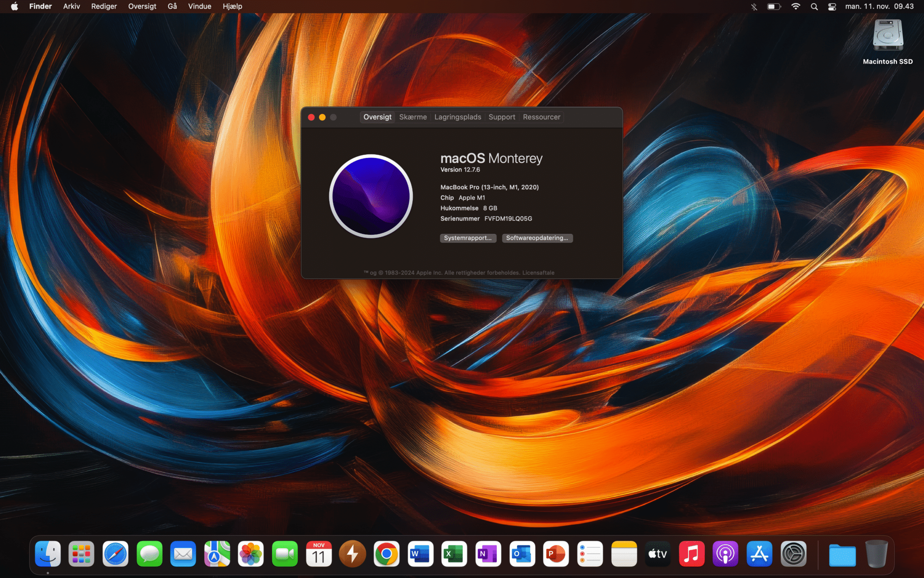Open the Arkiv menu
924x578 pixels.
click(71, 7)
